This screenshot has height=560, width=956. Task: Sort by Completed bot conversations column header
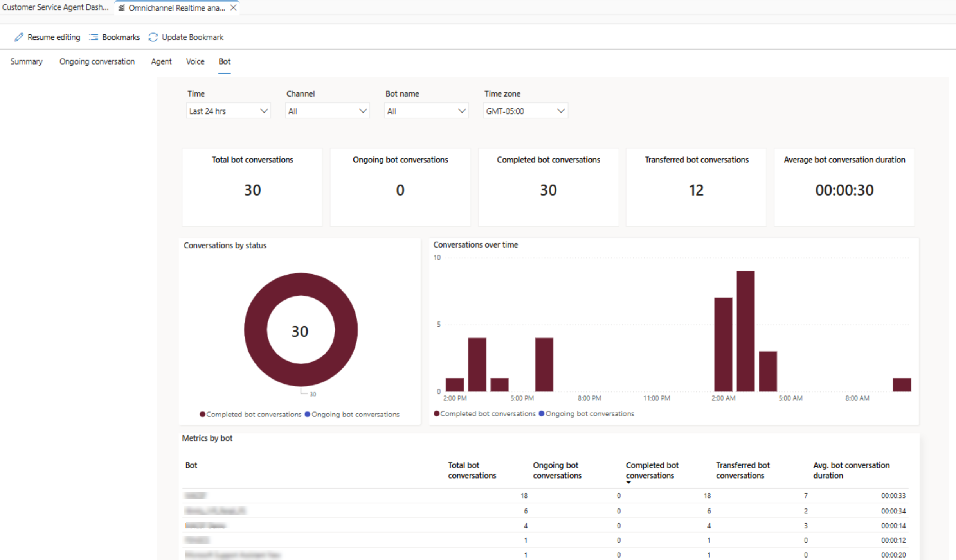coord(652,470)
